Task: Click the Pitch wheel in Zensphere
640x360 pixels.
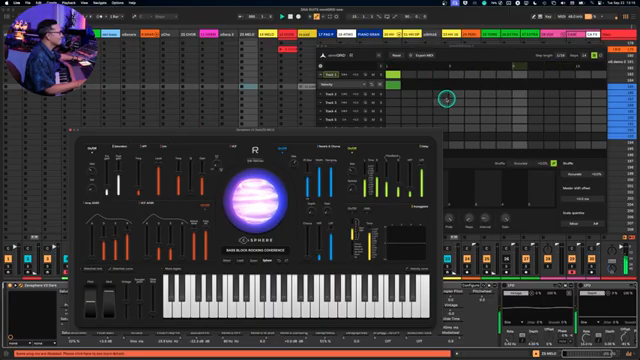Action: coord(90,302)
